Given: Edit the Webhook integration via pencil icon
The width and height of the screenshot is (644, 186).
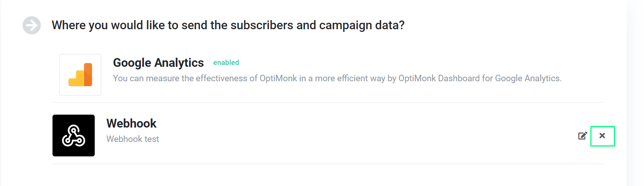Looking at the screenshot, I should [x=583, y=136].
